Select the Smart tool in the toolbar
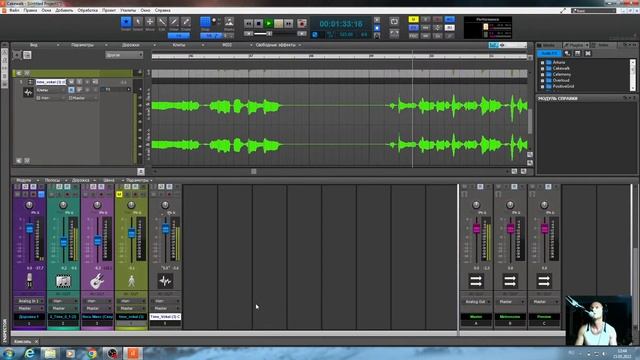Viewport: 640px width, 360px height. pos(126,22)
